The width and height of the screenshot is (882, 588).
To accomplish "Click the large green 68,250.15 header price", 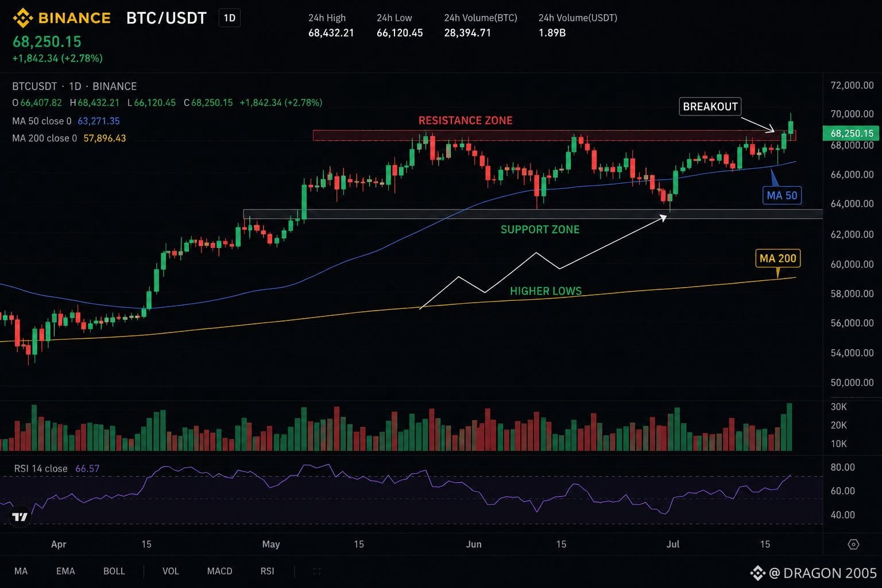I will (x=47, y=42).
